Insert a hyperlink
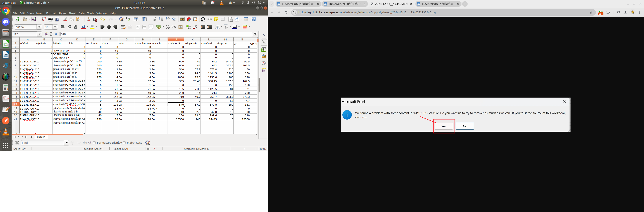The height and width of the screenshot is (212, 644). pyautogui.click(x=210, y=19)
